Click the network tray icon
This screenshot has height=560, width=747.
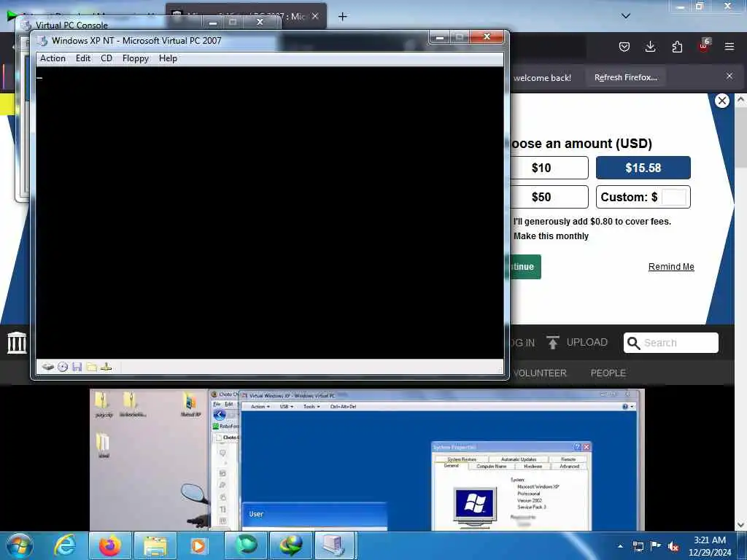(x=638, y=546)
